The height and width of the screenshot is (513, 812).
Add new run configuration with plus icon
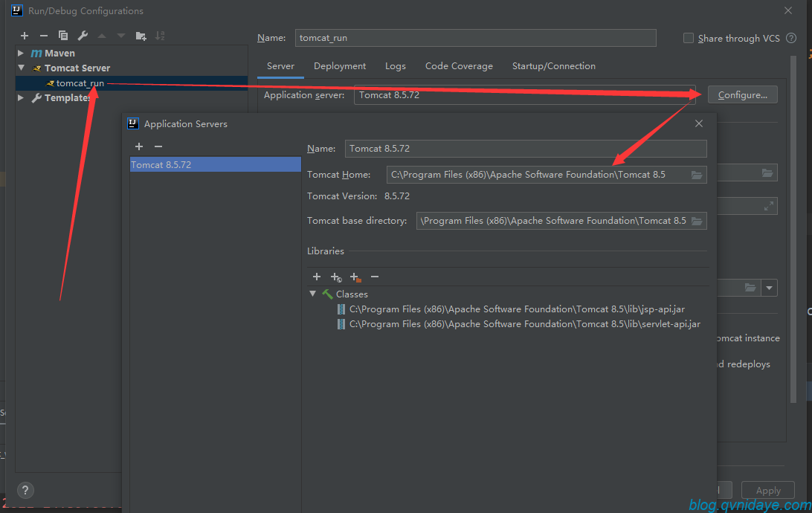25,36
